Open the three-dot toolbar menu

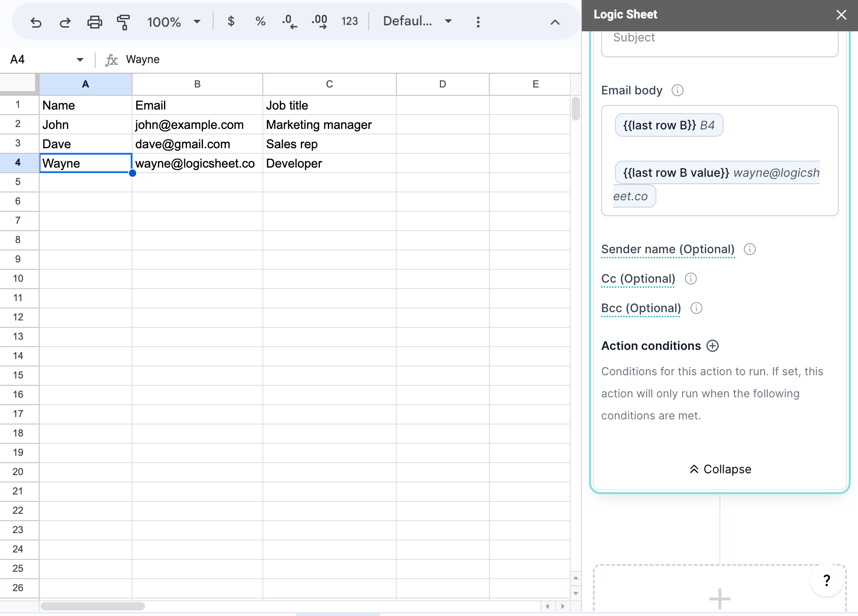tap(478, 21)
